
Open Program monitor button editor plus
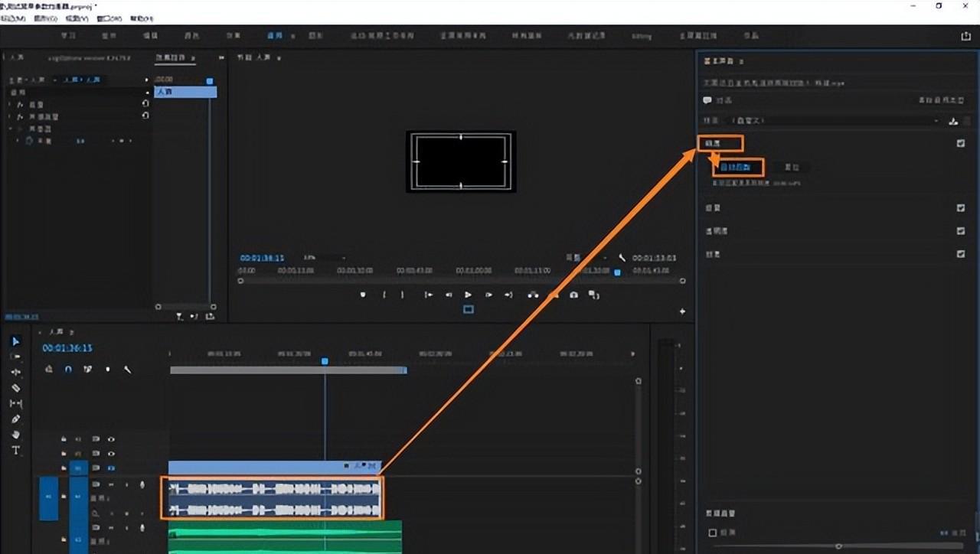click(682, 311)
